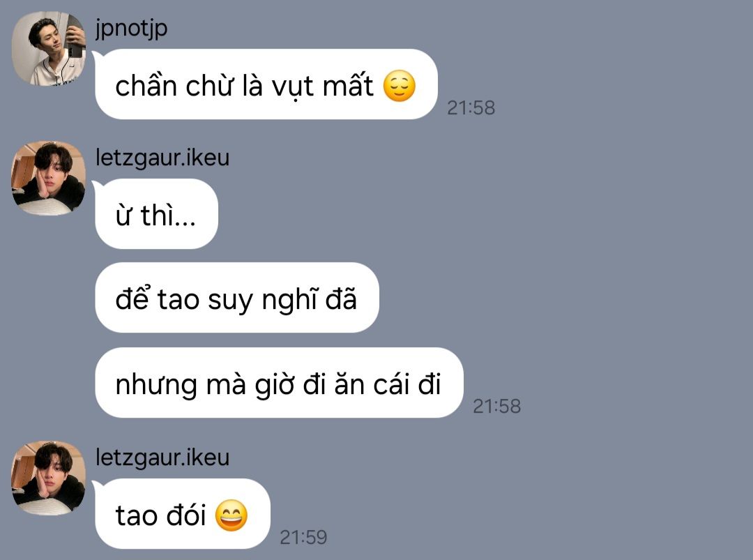Click the 21:59 timestamp
This screenshot has height=560, width=753.
coord(303,537)
